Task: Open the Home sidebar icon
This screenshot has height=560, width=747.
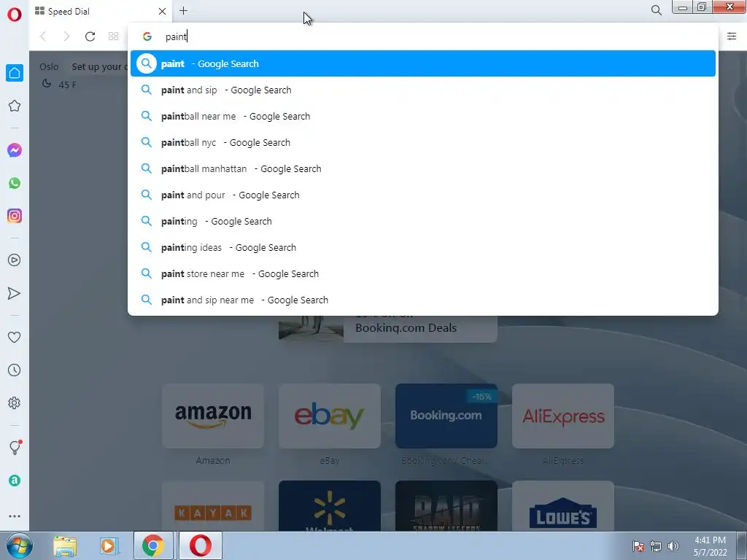Action: coord(15,73)
